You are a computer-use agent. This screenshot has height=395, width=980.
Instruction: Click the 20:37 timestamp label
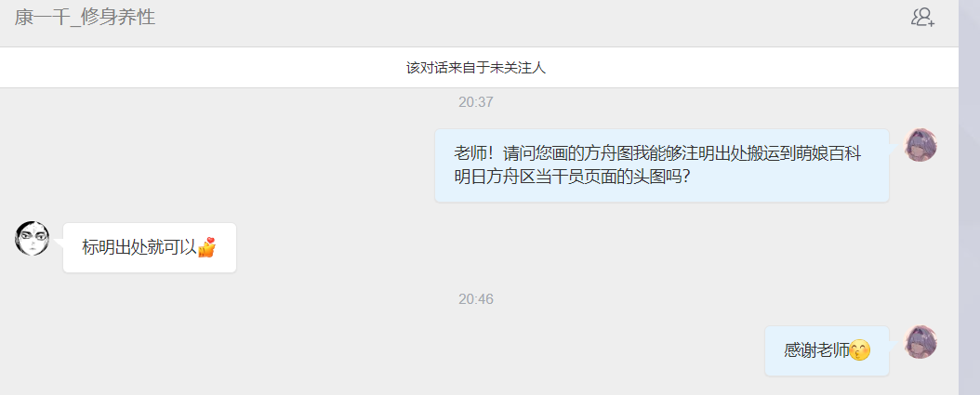click(476, 102)
